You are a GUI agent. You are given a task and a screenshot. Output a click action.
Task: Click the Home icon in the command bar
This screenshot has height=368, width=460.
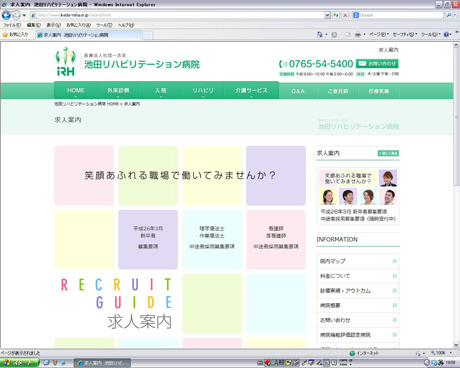[x=320, y=34]
